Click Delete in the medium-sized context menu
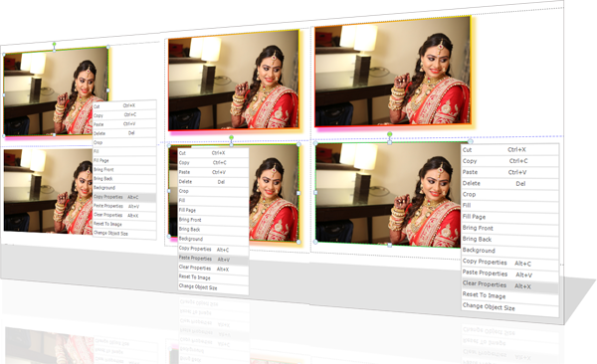Viewport: 597px width, 364px height. pos(213,182)
